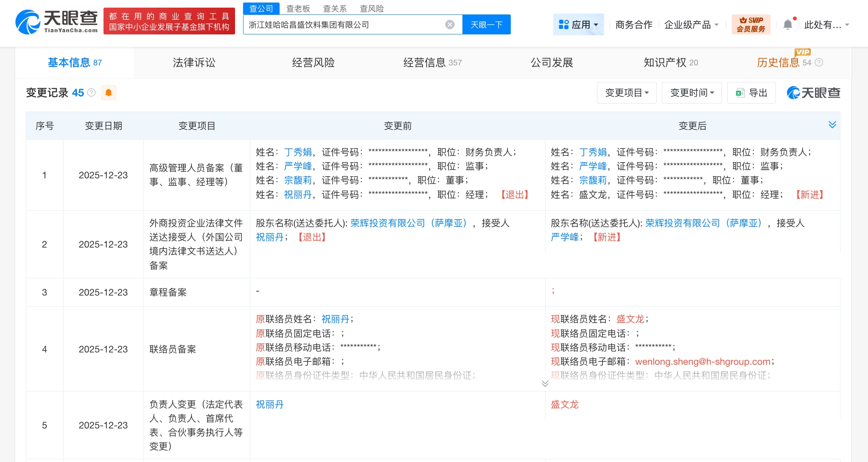This screenshot has height=462, width=868.
Task: Switch to the 法律诉讼 tab
Action: 194,63
